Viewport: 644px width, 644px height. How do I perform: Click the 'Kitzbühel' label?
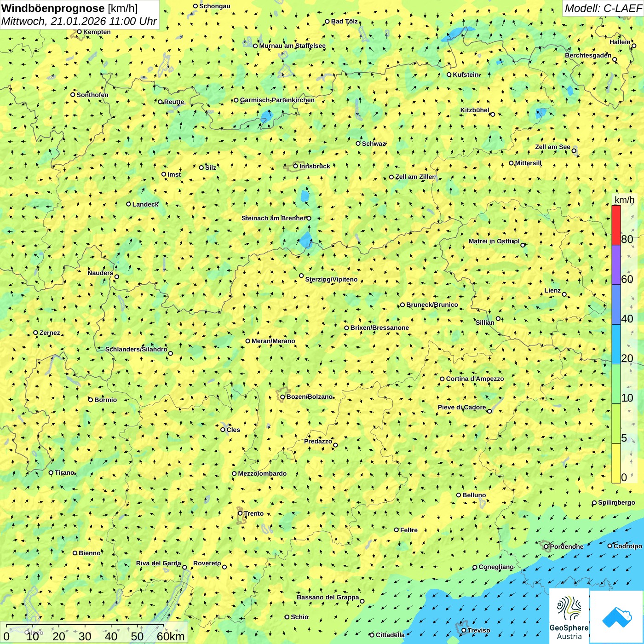point(475,110)
